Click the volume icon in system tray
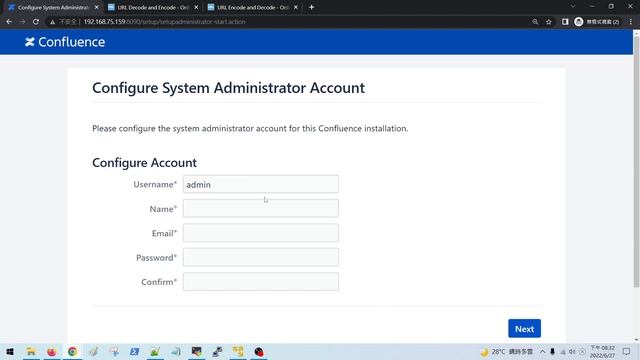Screen dimensions: 640x360 pos(572,351)
